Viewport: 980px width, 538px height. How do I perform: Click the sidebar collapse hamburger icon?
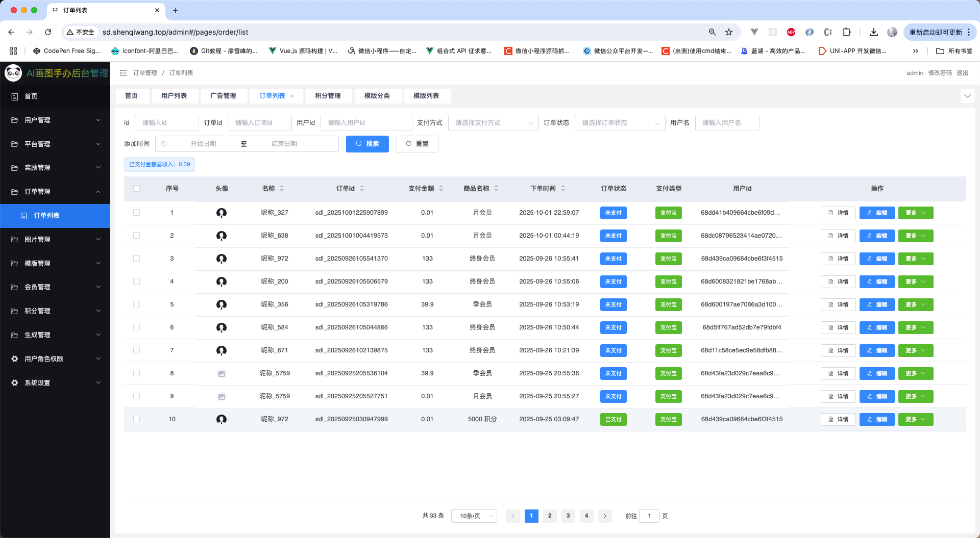(123, 73)
